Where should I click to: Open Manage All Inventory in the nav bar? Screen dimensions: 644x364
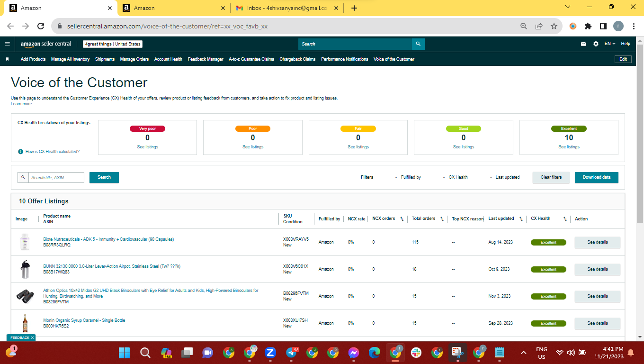coord(70,59)
